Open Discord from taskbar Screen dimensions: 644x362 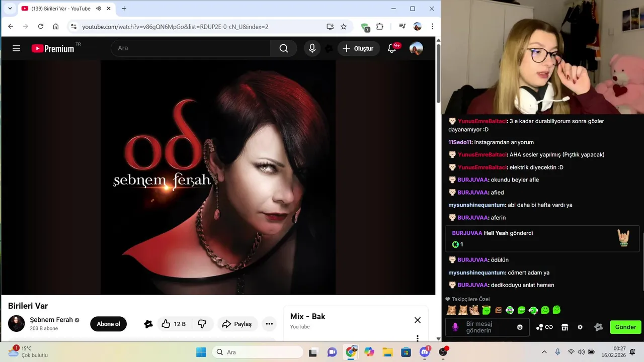coord(425,352)
